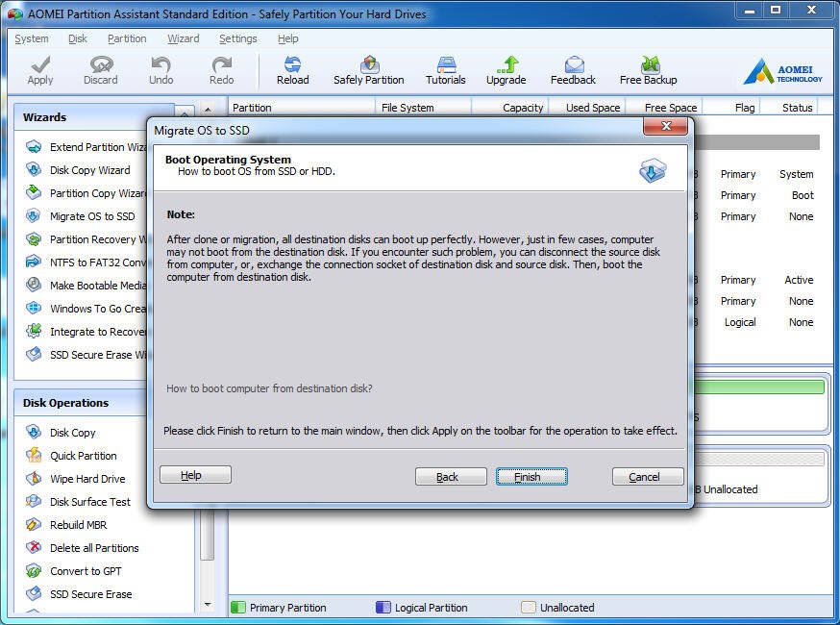Click the blue Logical Partition legend swatch
The image size is (840, 625).
(383, 608)
